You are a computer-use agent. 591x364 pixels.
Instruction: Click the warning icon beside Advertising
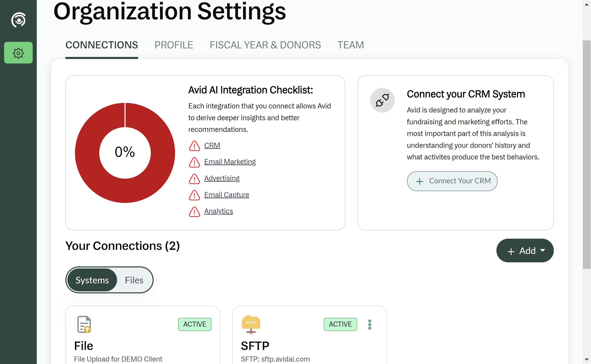click(x=194, y=179)
